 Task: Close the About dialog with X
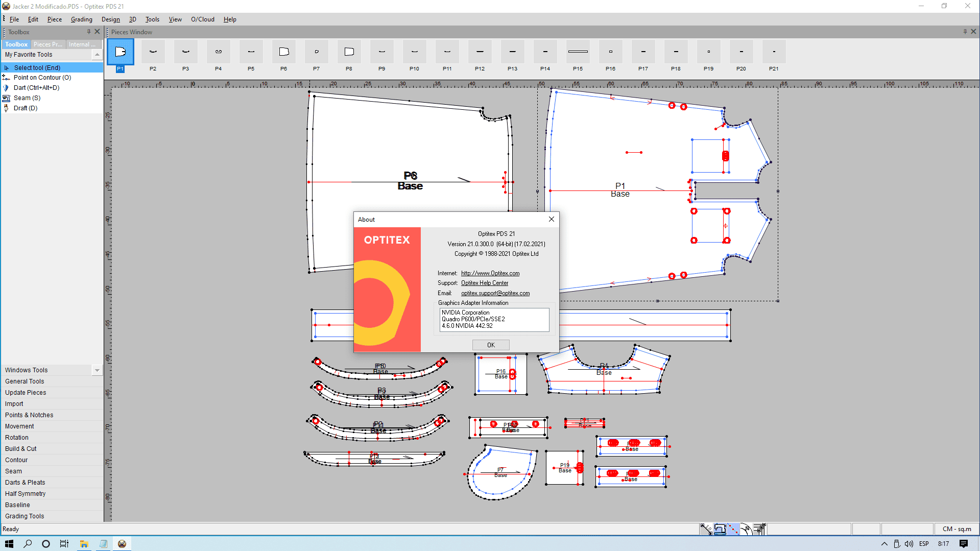551,219
